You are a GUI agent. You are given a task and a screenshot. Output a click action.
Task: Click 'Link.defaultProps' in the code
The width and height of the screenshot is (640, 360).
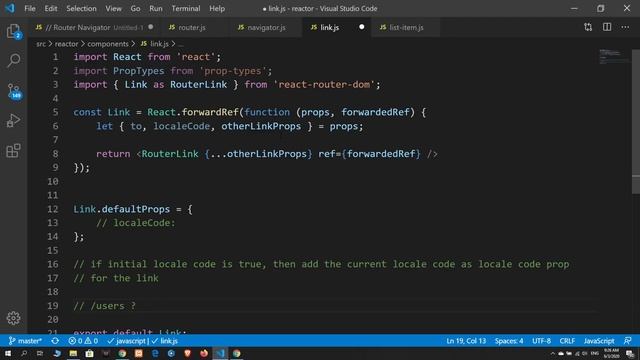122,209
